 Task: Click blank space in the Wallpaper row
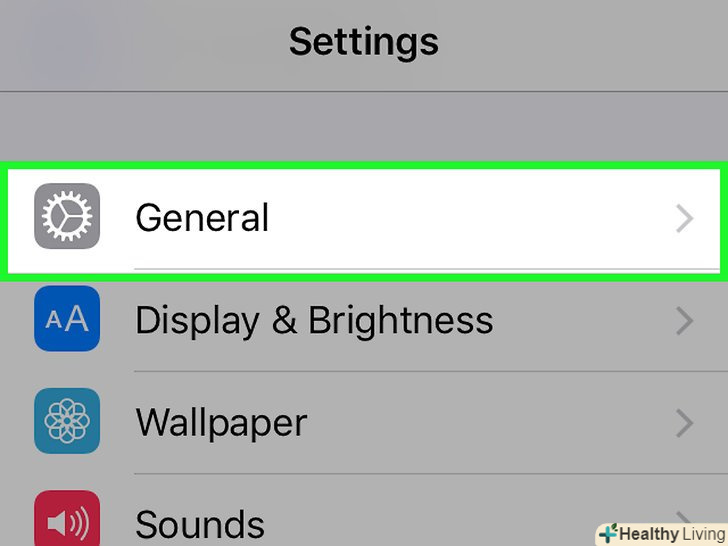(480, 422)
